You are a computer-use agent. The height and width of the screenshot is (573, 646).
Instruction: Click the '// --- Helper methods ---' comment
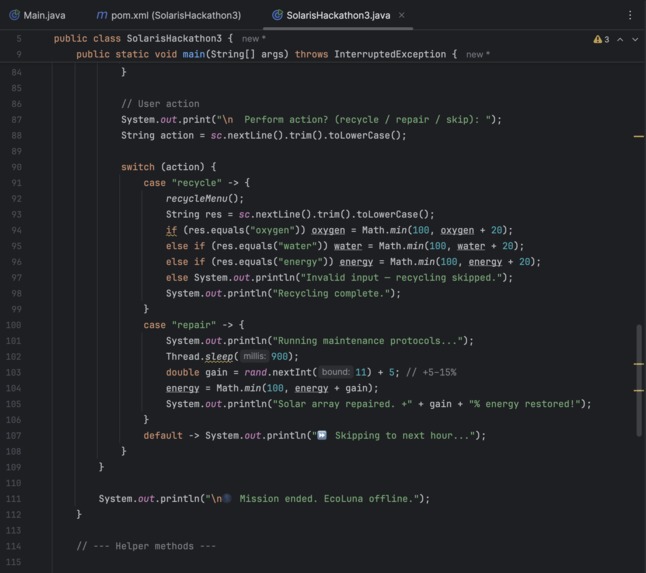(146, 546)
